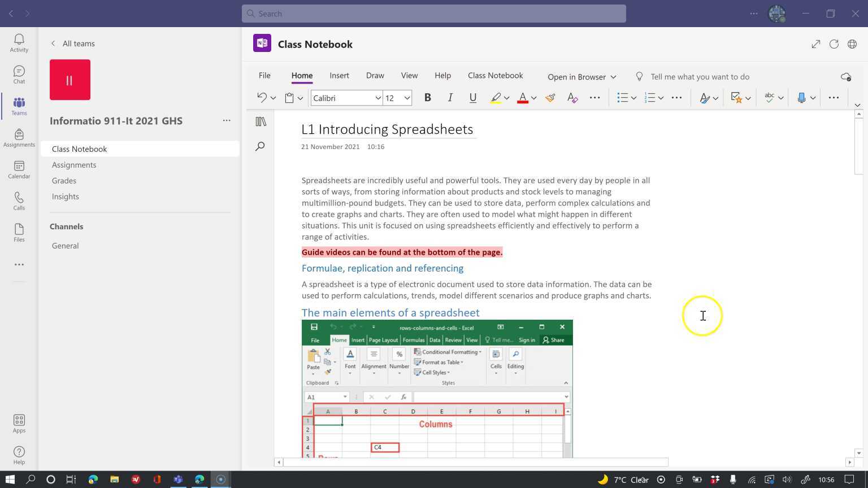
Task: Open the font color picker
Action: 523,98
